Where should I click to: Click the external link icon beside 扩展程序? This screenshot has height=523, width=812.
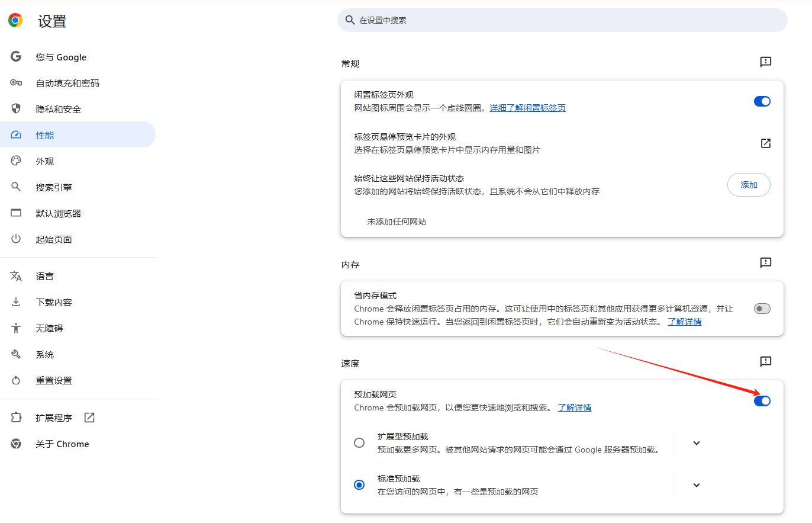point(89,418)
